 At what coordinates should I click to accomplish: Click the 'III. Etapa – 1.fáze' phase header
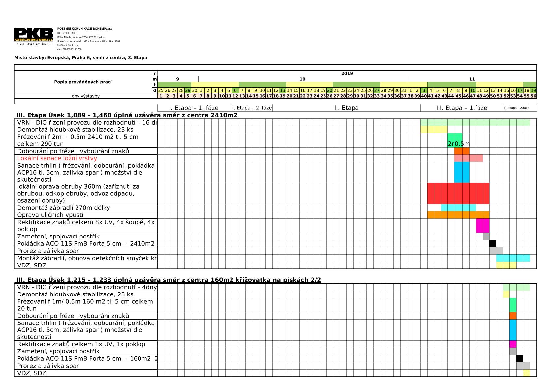pyautogui.click(x=461, y=108)
